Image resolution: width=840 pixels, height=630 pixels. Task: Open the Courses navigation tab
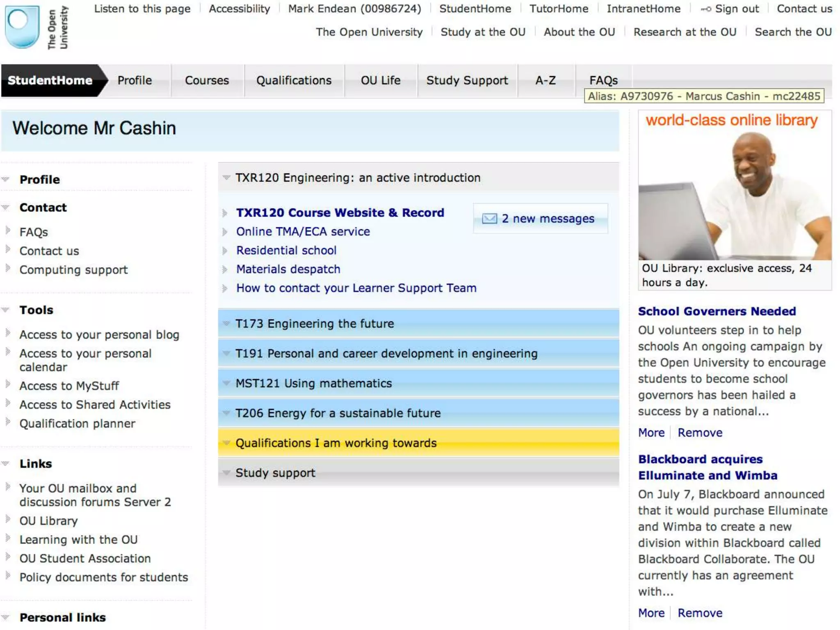pyautogui.click(x=207, y=80)
